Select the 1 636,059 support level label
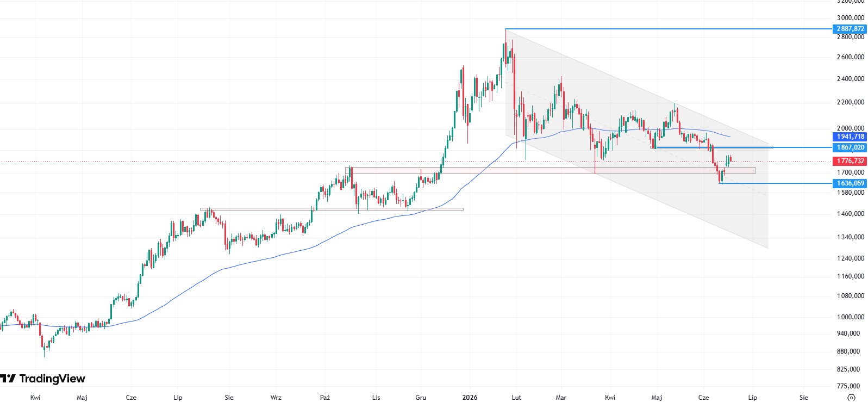The height and width of the screenshot is (402, 868). pyautogui.click(x=850, y=183)
